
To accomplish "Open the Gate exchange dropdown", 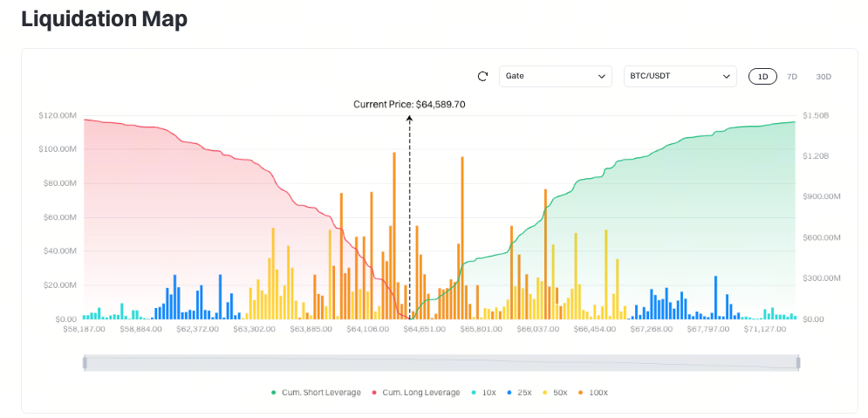I will pyautogui.click(x=555, y=77).
